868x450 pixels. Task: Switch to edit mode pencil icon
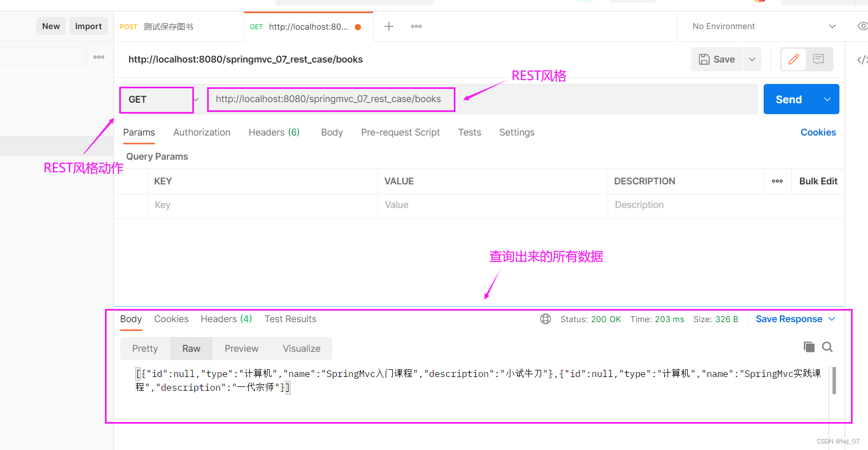click(x=794, y=59)
